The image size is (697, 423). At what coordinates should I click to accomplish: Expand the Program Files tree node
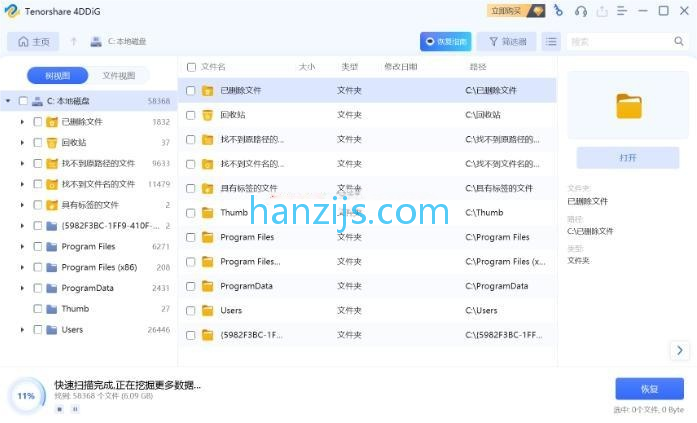click(22, 247)
